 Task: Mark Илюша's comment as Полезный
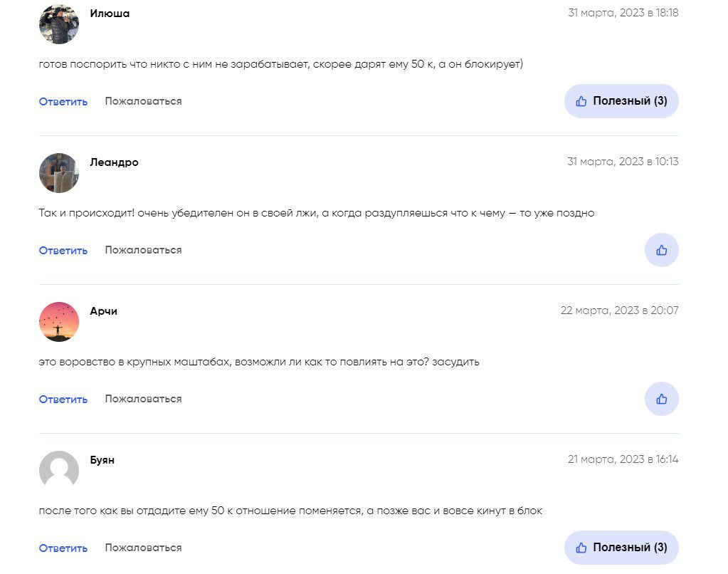(x=621, y=101)
